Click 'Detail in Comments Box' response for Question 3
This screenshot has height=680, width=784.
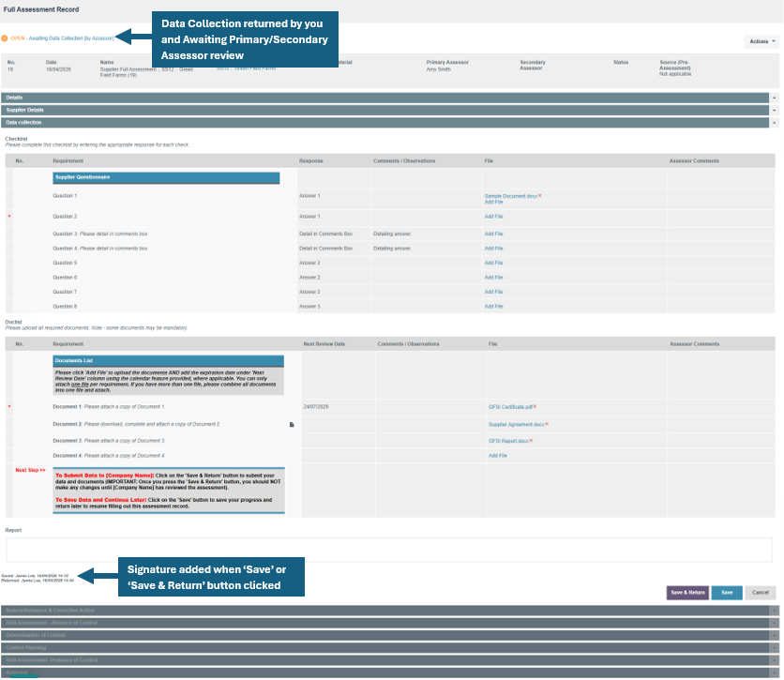pyautogui.click(x=326, y=234)
